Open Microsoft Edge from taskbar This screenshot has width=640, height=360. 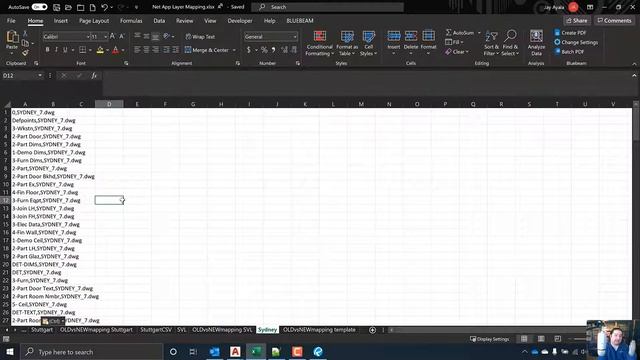coord(318,352)
